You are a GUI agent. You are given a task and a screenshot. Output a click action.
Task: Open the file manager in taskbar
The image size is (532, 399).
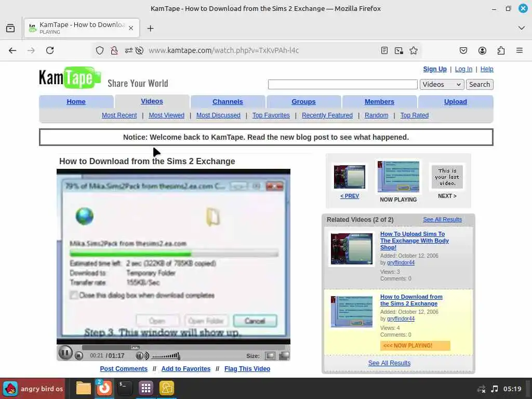(x=83, y=388)
